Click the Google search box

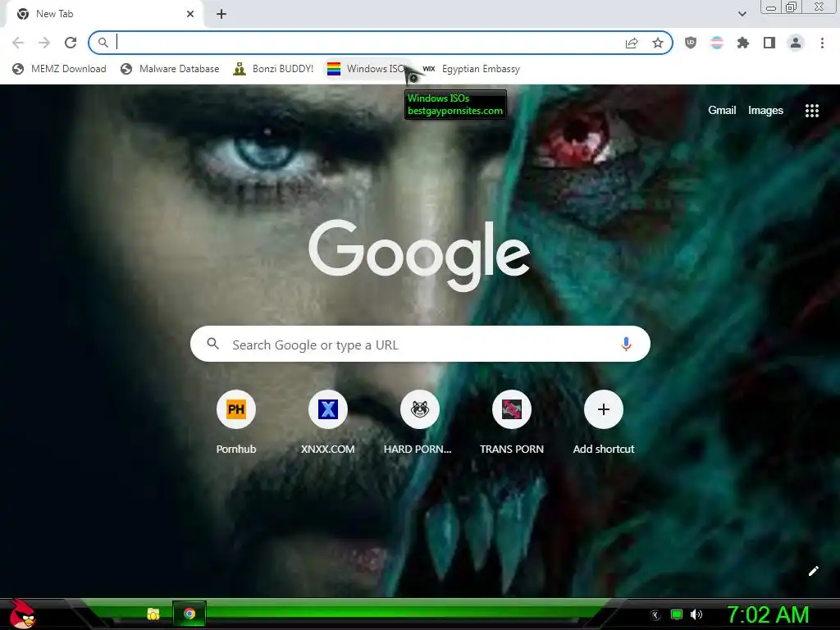[420, 344]
